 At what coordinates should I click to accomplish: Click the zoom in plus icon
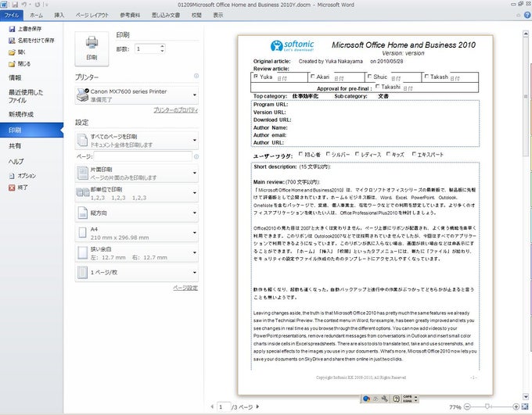coord(516,406)
